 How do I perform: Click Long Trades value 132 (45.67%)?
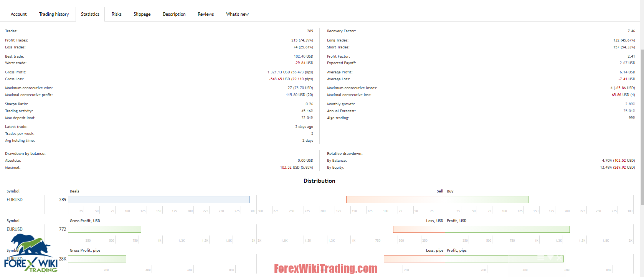(624, 40)
